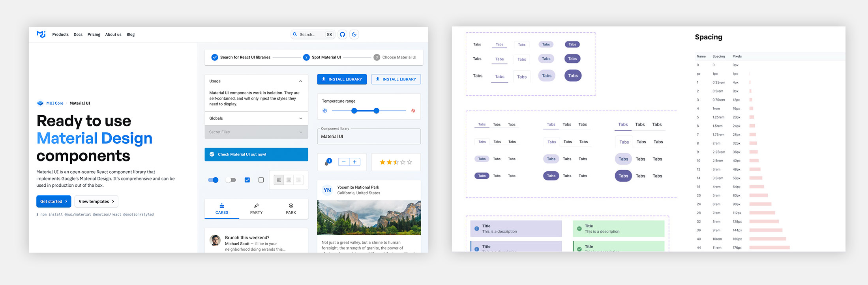Enable the gray off switch
868x285 pixels.
point(231,180)
